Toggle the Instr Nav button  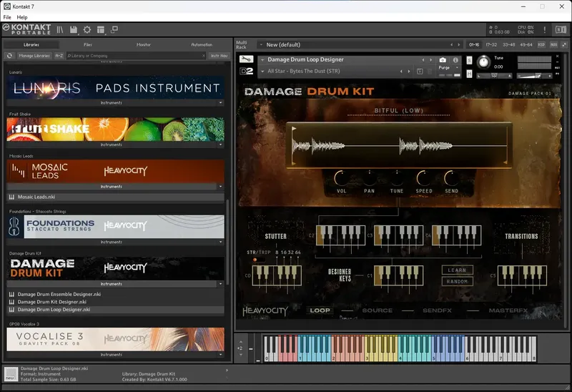pos(219,56)
